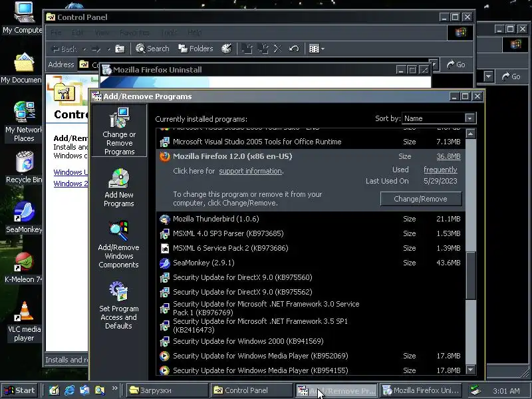Click Windows Media Player KB954155 update icon
Viewport: 532px width, 399px height.
pyautogui.click(x=165, y=370)
